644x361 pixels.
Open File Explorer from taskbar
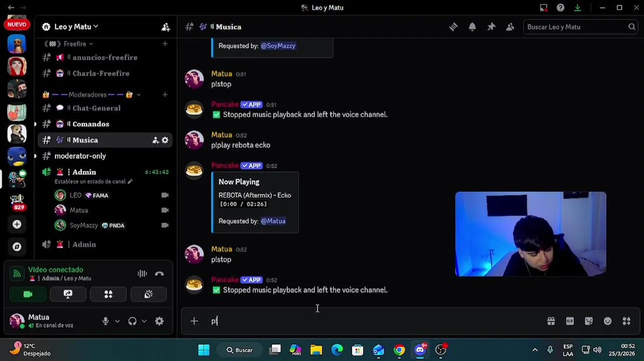coord(316,350)
